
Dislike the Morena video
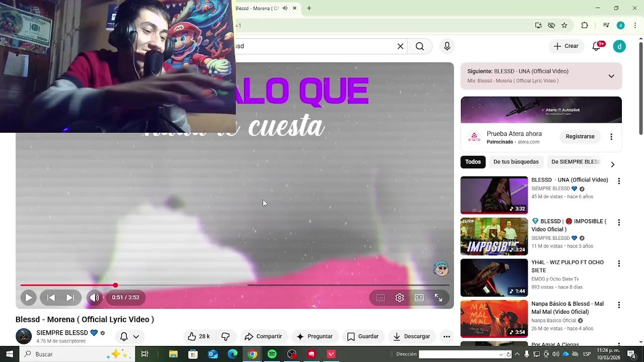225,336
